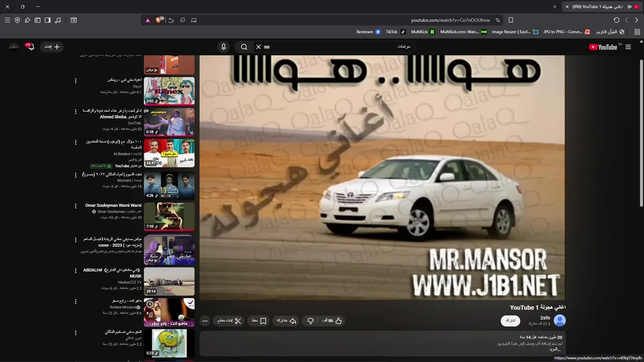Open the Restream bookmark
The width and height of the screenshot is (644, 362).
click(369, 32)
